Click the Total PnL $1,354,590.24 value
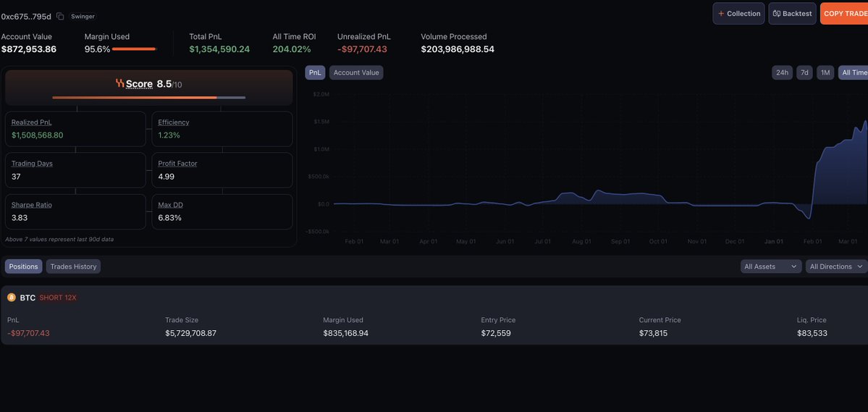This screenshot has height=412, width=868. pyautogui.click(x=219, y=49)
